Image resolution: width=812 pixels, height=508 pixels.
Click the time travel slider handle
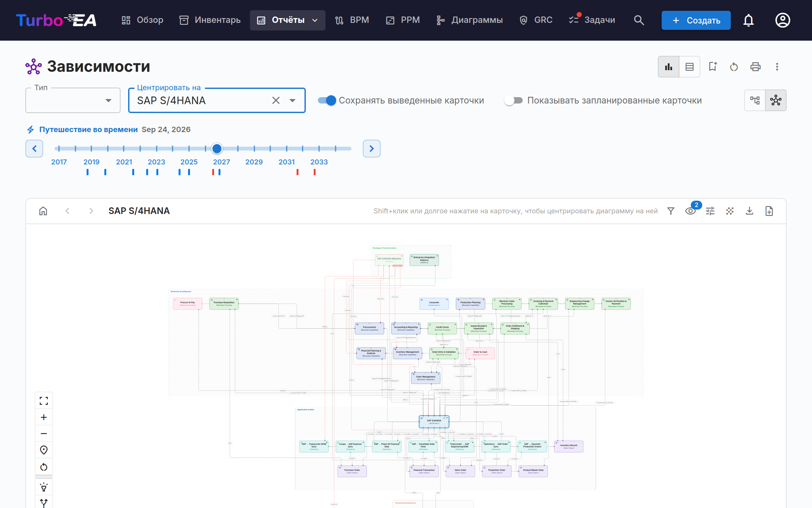point(217,149)
